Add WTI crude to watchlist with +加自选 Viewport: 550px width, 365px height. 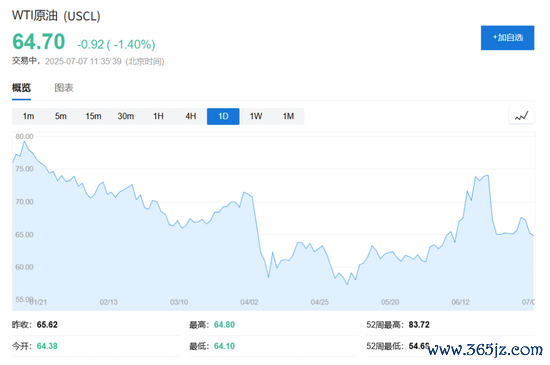[507, 38]
